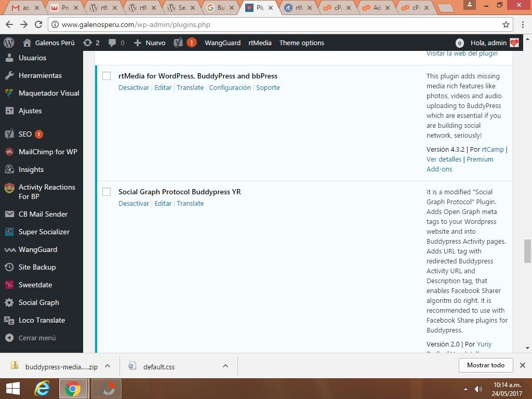Select the rtMedia plugin checkbox
The height and width of the screenshot is (399, 532).
107,76
